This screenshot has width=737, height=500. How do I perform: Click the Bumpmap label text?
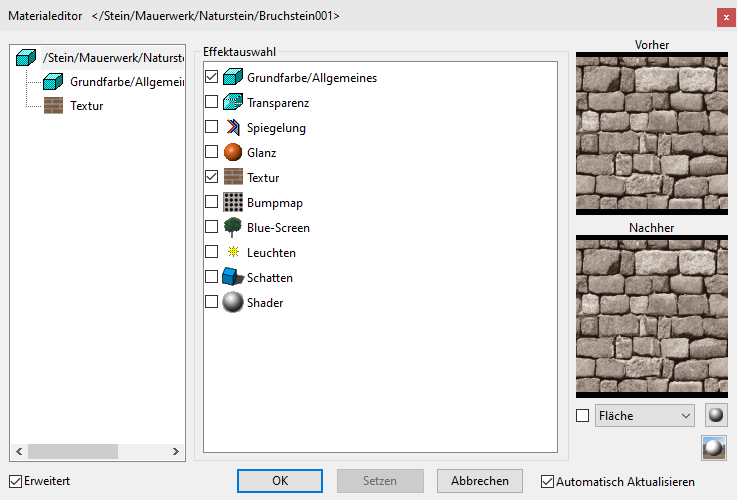point(274,203)
